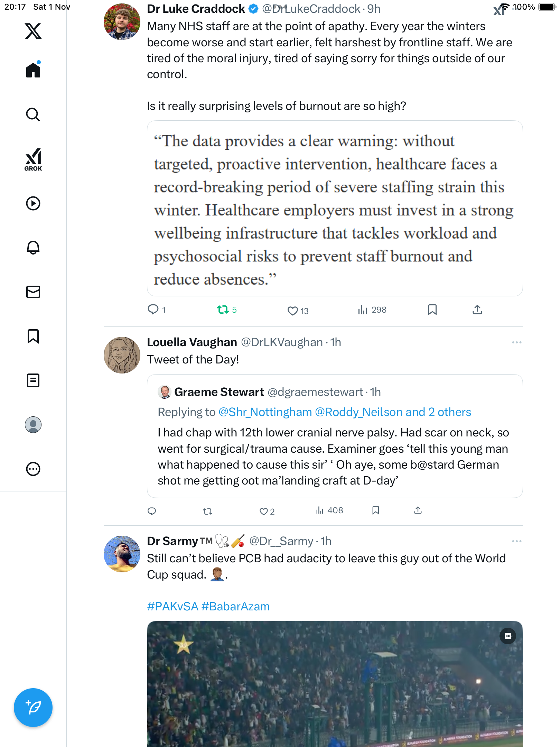The image size is (560, 747).
Task: Open Grok from the sidebar
Action: [33, 159]
